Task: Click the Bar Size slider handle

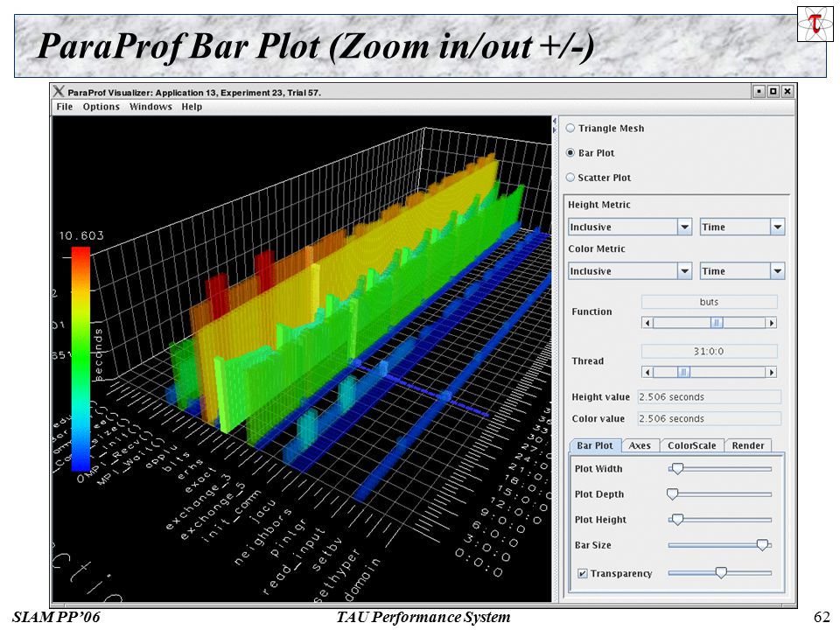Action: click(762, 545)
